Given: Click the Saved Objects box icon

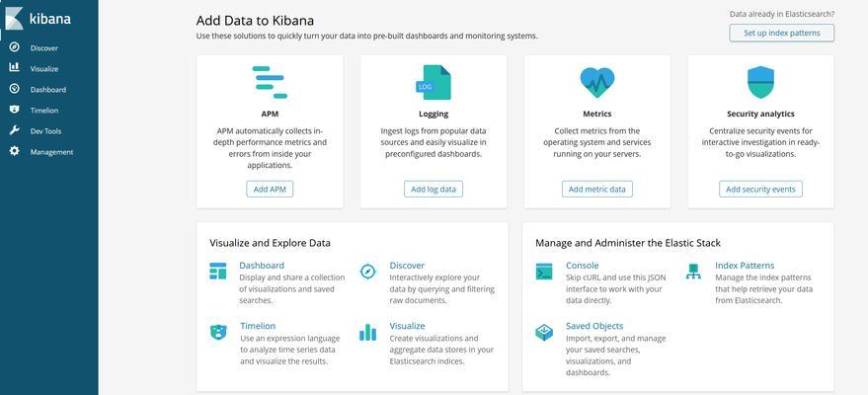Looking at the screenshot, I should tap(544, 332).
